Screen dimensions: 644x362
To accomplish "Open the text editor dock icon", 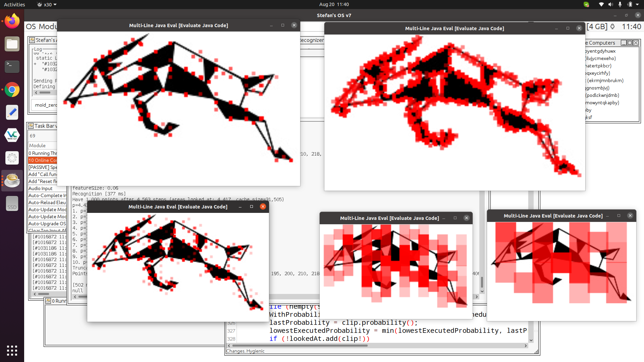I will pos(12,112).
